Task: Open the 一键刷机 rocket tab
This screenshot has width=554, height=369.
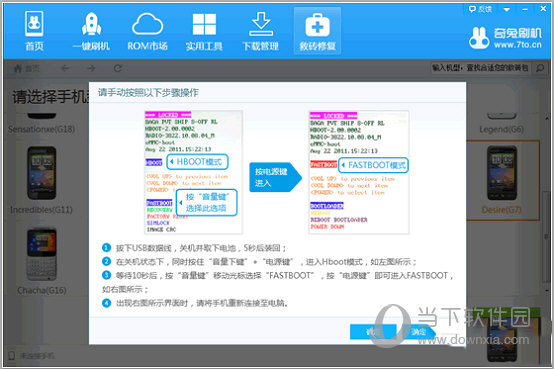Action: [91, 31]
